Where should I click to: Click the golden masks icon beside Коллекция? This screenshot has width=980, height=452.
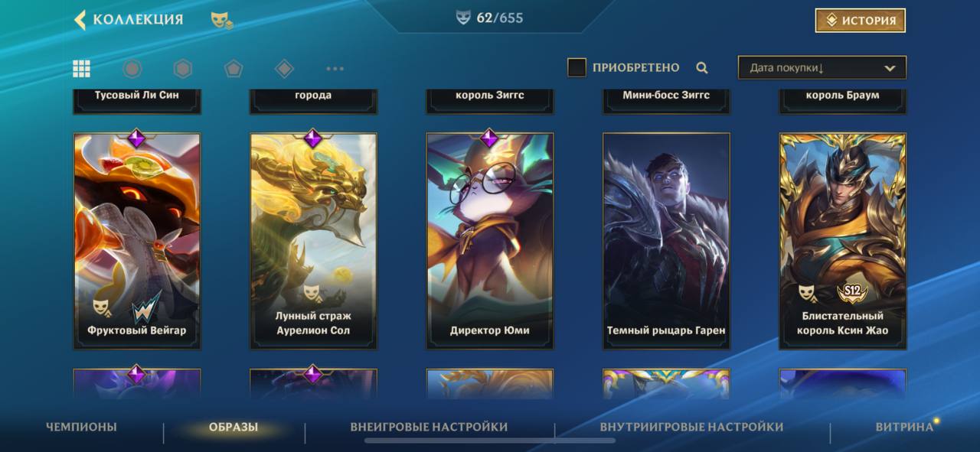(222, 21)
